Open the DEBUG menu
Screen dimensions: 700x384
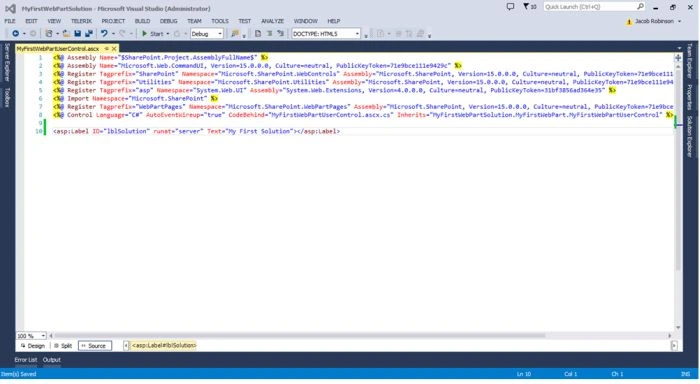169,21
